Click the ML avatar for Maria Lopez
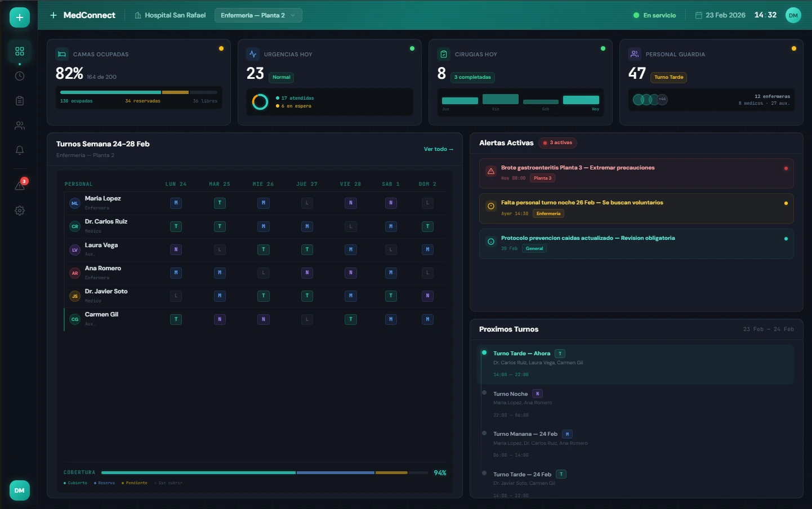 [75, 203]
